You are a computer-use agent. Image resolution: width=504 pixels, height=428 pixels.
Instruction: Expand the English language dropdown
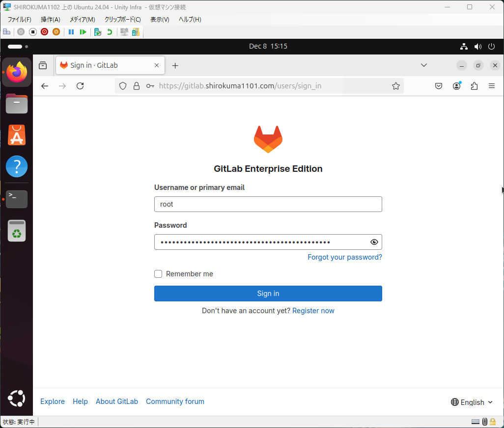472,402
